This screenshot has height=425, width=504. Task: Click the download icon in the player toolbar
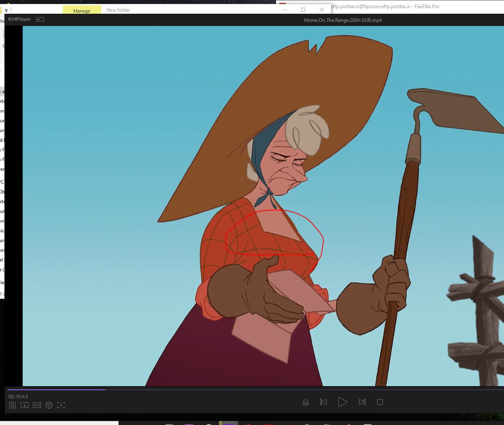coord(25,405)
